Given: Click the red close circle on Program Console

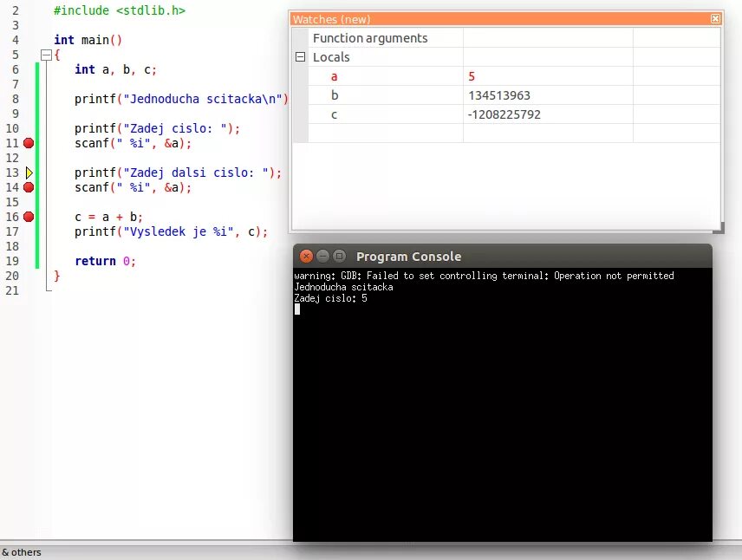Looking at the screenshot, I should pos(306,257).
